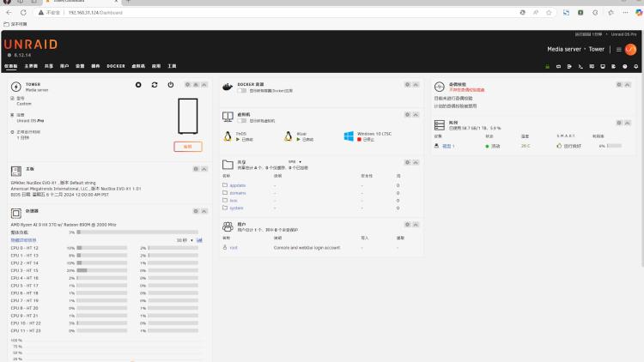Open Tower panel settings gear

click(x=187, y=85)
